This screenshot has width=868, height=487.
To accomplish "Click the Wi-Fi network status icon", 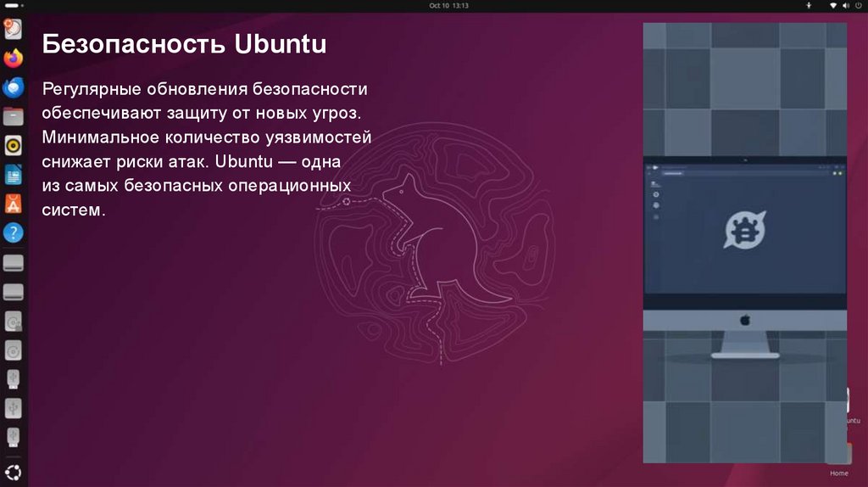I will [x=833, y=6].
